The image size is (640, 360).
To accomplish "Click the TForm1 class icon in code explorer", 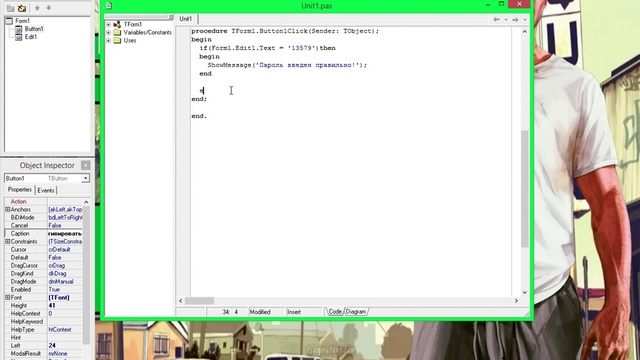I will point(117,24).
